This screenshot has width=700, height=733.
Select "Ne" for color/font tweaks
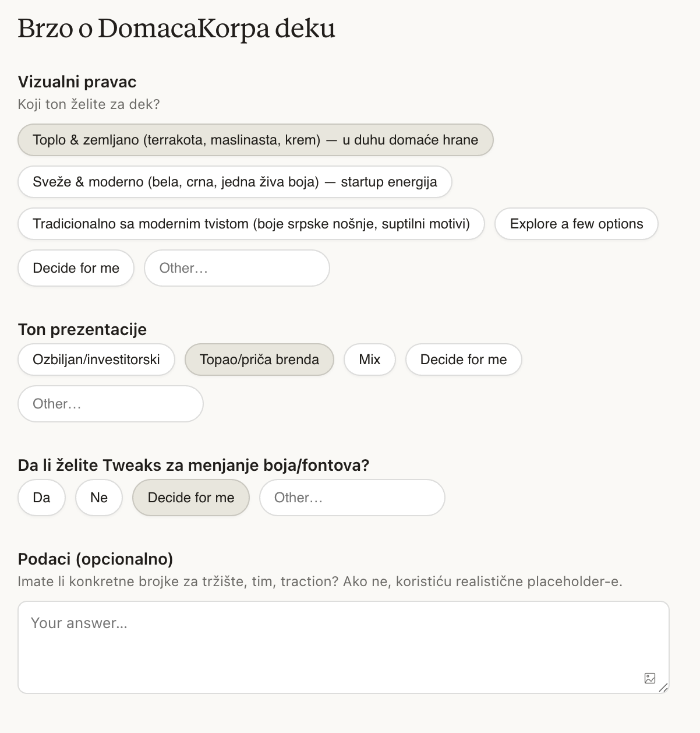98,498
